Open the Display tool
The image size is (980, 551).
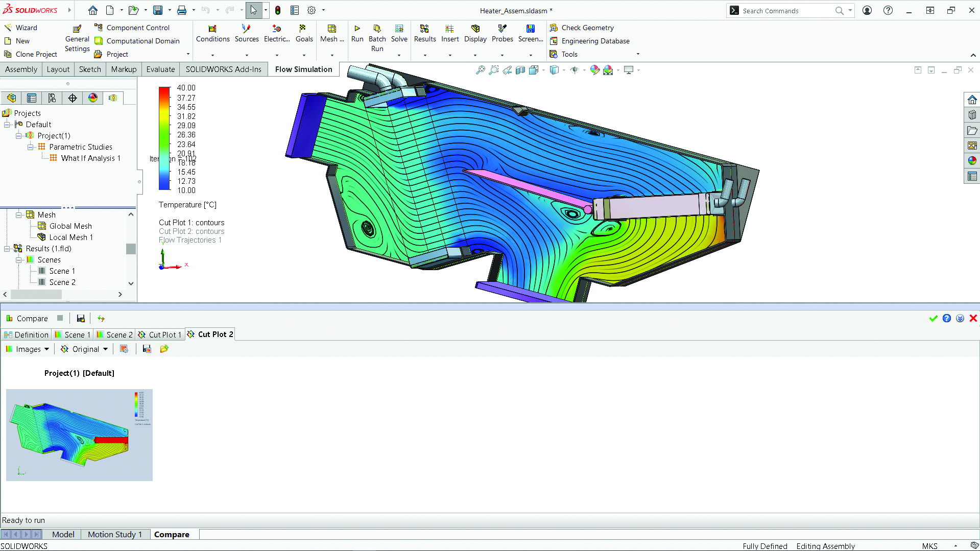click(x=475, y=34)
